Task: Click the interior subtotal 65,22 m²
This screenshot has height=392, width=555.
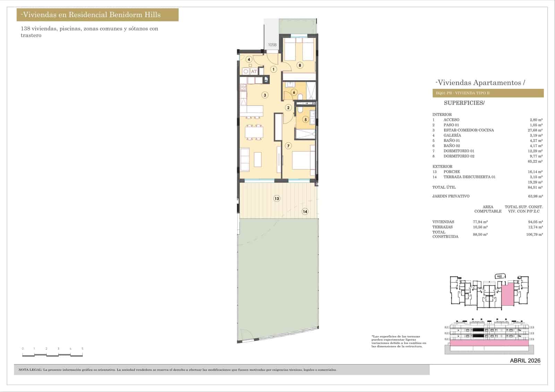Action: pos(535,161)
